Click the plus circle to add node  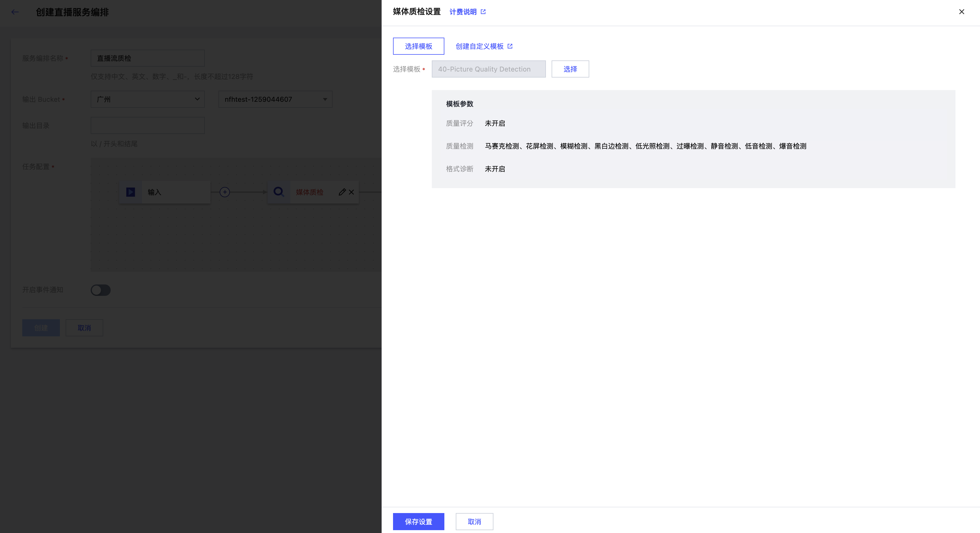[225, 192]
